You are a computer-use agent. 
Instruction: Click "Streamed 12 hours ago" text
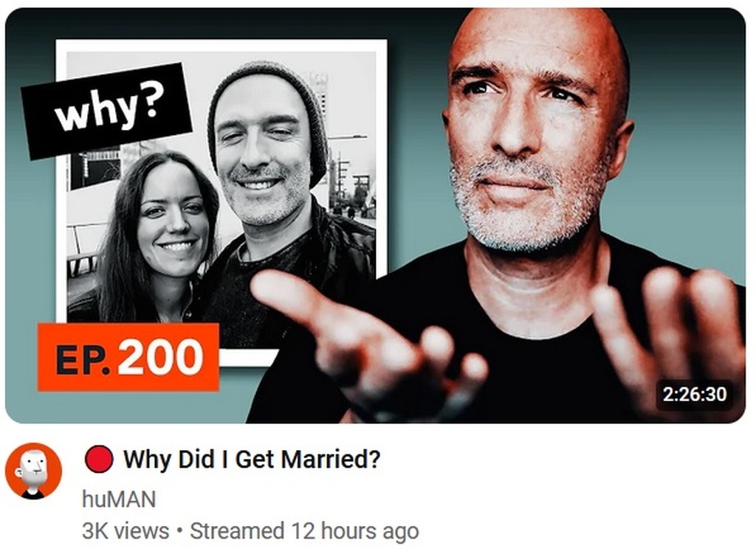pyautogui.click(x=304, y=531)
